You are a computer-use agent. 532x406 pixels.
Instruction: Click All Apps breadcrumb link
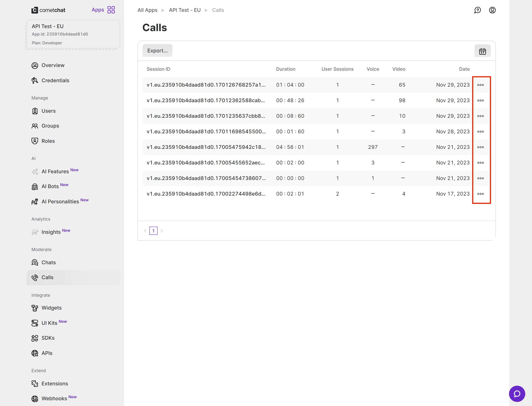point(147,10)
